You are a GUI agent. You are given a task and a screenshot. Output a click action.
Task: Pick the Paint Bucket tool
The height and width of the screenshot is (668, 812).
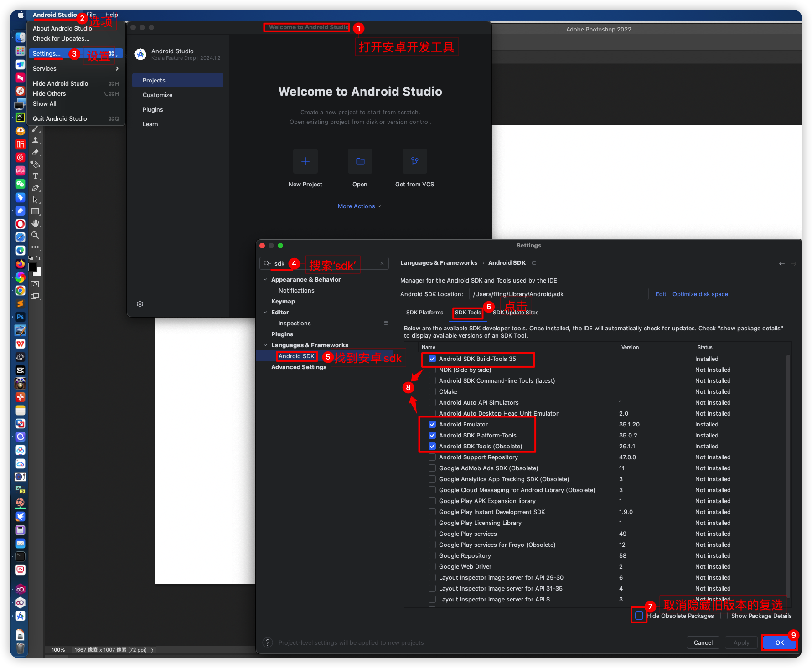tap(36, 164)
